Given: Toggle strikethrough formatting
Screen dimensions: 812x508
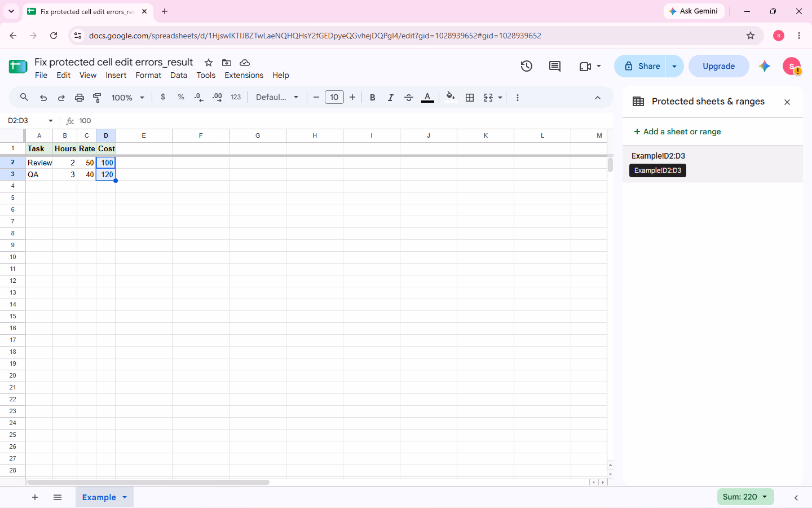Looking at the screenshot, I should point(409,97).
